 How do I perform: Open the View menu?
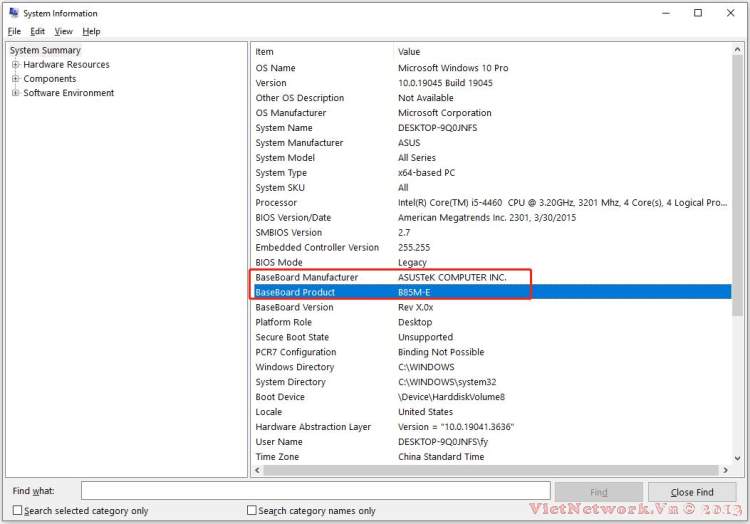coord(63,31)
